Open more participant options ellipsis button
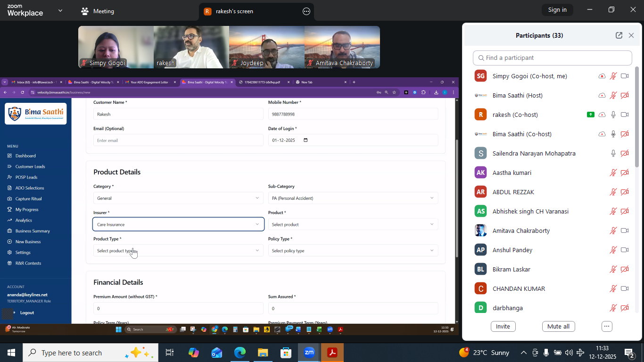Screen dimensions: 644x362 tap(607, 326)
